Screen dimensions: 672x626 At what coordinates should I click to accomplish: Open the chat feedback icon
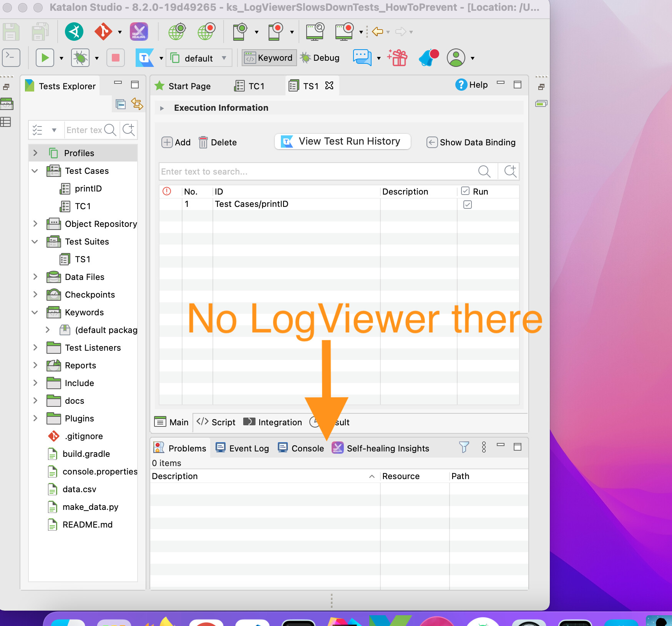pyautogui.click(x=362, y=58)
